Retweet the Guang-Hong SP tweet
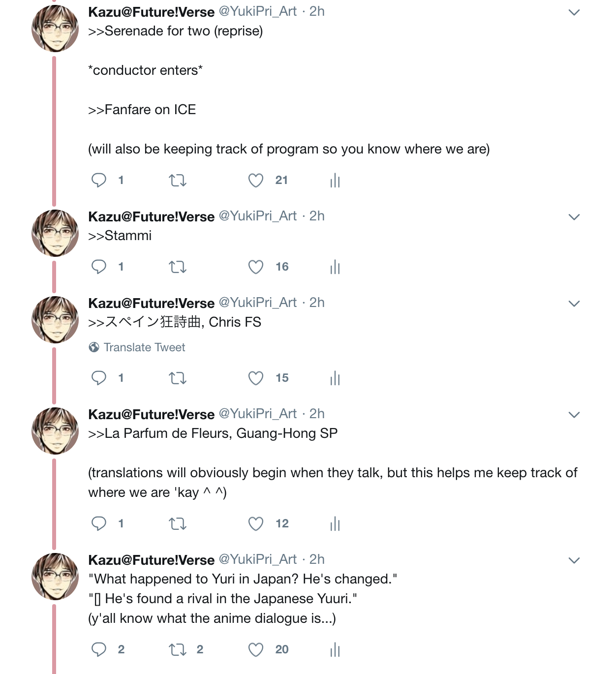This screenshot has width=616, height=674. pos(178,524)
